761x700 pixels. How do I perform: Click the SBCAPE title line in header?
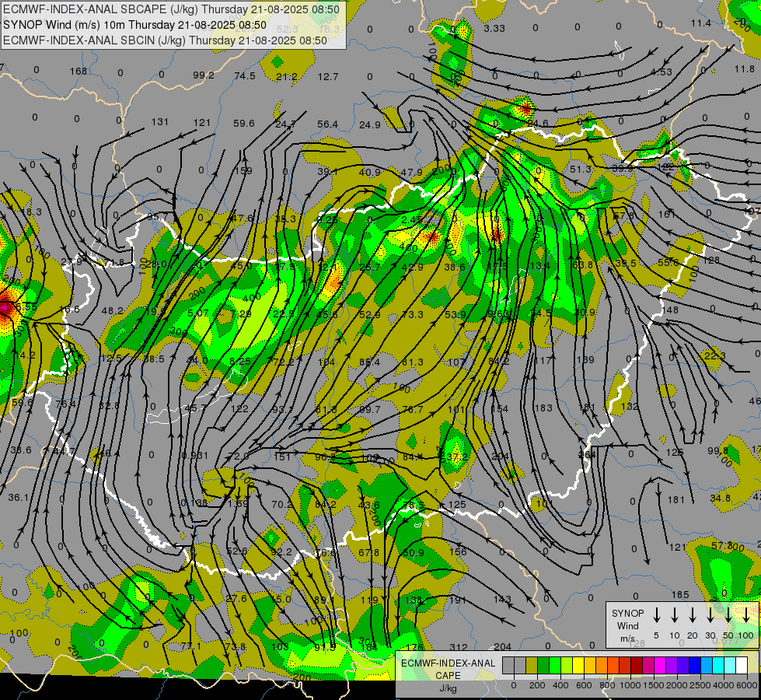pos(171,9)
